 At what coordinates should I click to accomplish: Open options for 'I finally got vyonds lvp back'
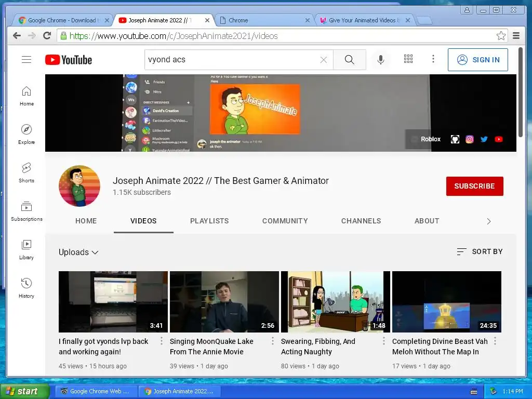tap(162, 341)
